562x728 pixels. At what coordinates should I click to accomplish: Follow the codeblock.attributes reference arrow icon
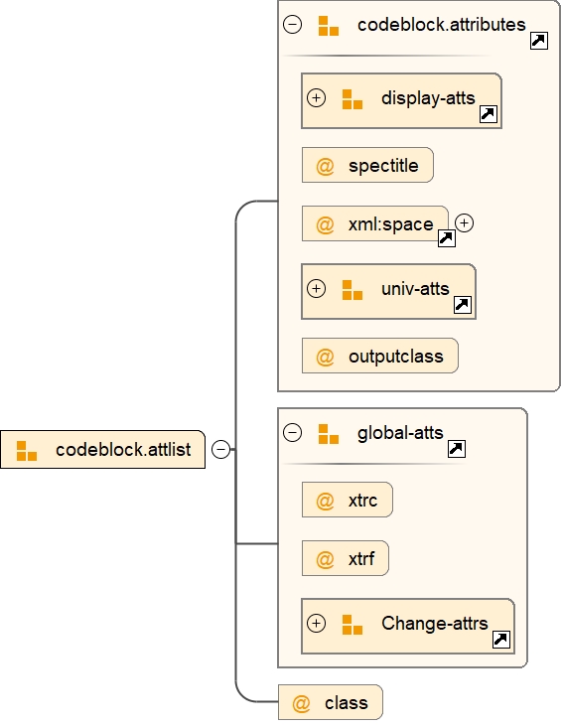539,41
